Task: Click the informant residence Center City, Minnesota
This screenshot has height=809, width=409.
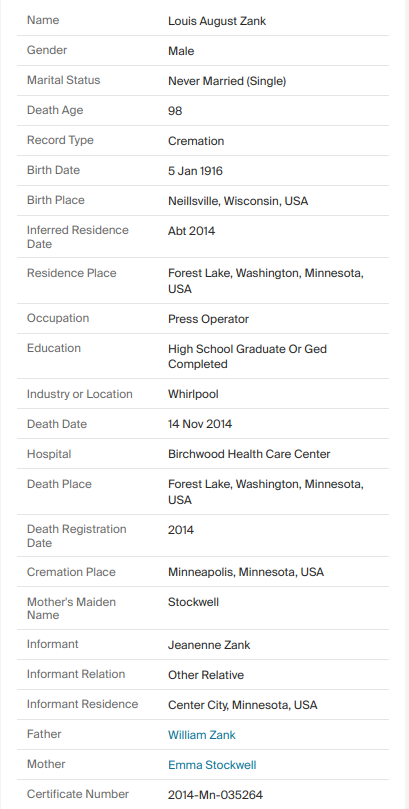Action: [243, 705]
